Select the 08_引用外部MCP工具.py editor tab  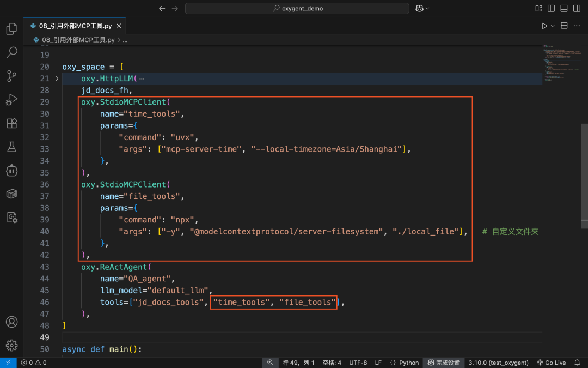(x=75, y=26)
